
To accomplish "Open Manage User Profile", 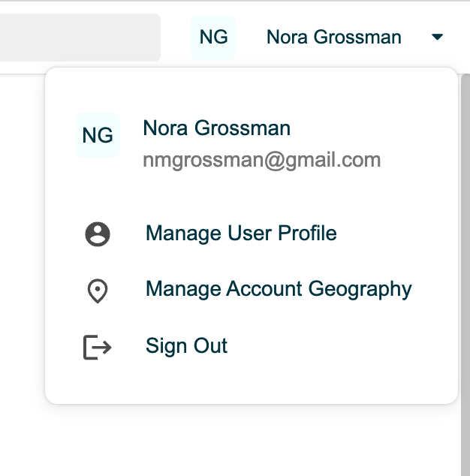I will [x=241, y=233].
